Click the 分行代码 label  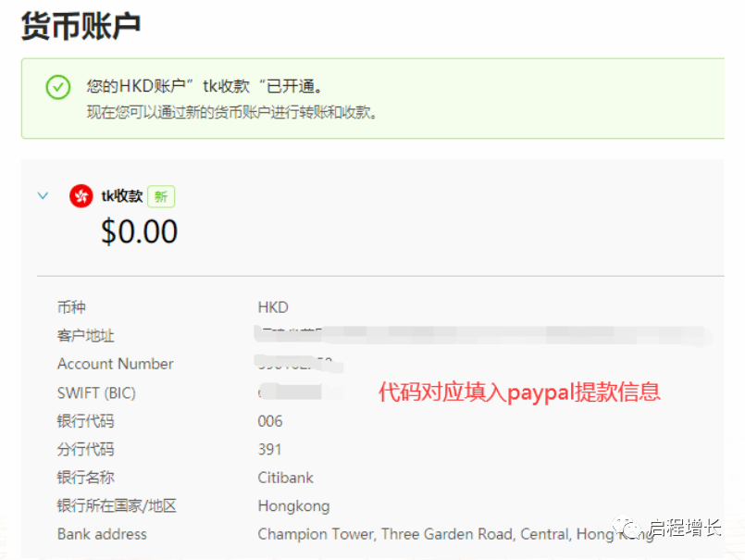(x=85, y=449)
